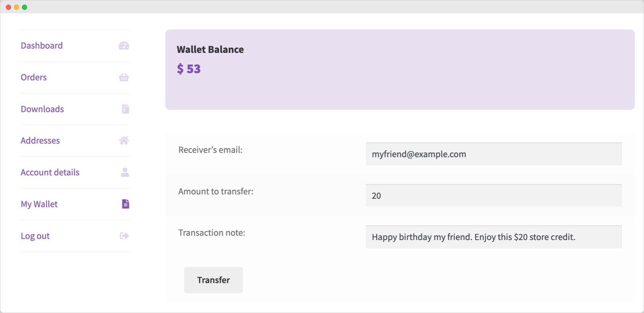Viewport: 644px width, 313px height.
Task: Click the Log out link
Action: point(35,236)
